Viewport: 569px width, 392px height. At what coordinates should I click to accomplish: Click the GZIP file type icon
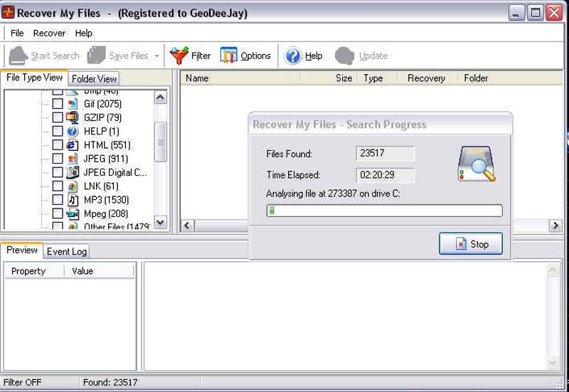coord(73,117)
